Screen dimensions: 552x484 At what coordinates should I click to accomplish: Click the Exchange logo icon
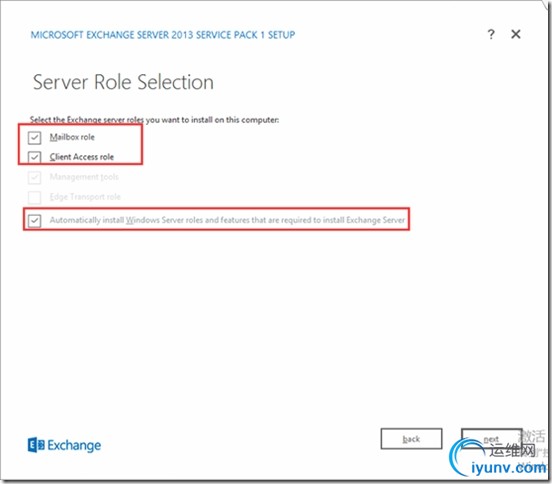(x=36, y=445)
